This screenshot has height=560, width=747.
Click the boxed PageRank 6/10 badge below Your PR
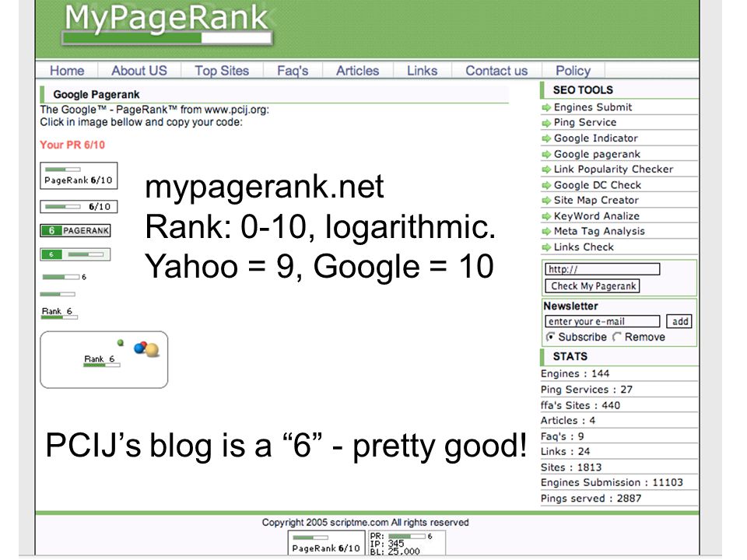click(79, 176)
